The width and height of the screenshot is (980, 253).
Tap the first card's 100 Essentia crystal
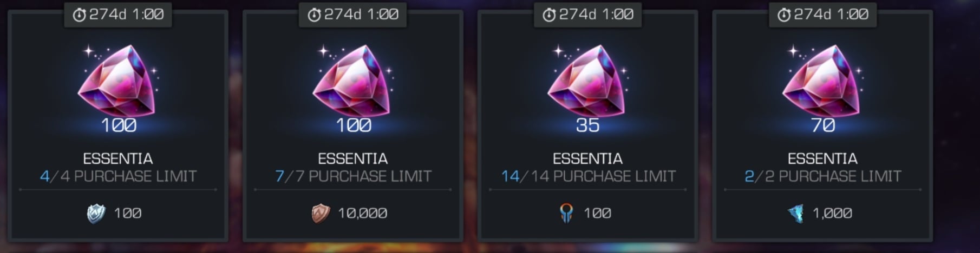(118, 81)
